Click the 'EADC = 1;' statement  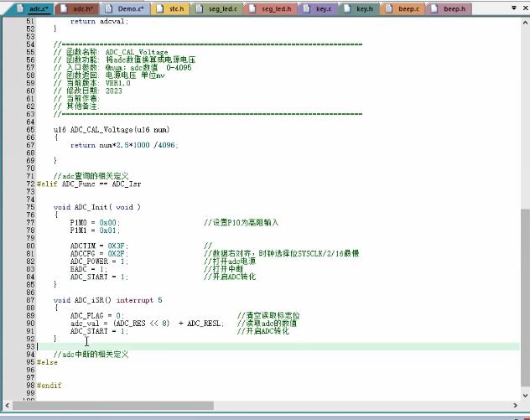click(x=89, y=269)
